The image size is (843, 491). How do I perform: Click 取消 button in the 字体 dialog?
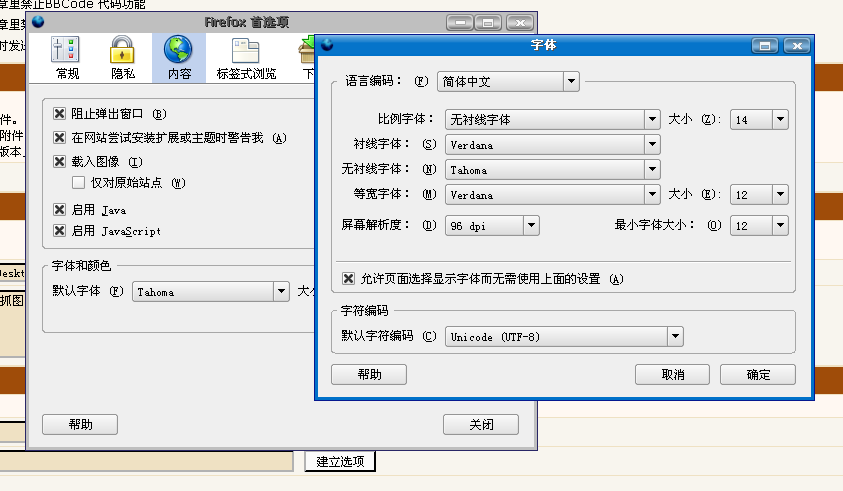click(x=672, y=374)
